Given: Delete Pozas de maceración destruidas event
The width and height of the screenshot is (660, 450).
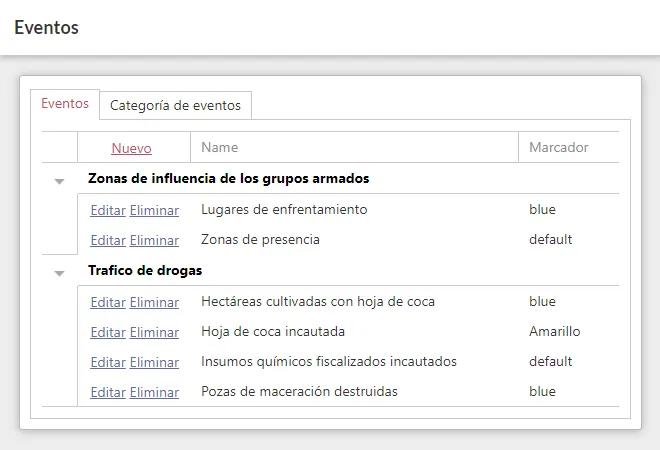Looking at the screenshot, I should pos(154,393).
